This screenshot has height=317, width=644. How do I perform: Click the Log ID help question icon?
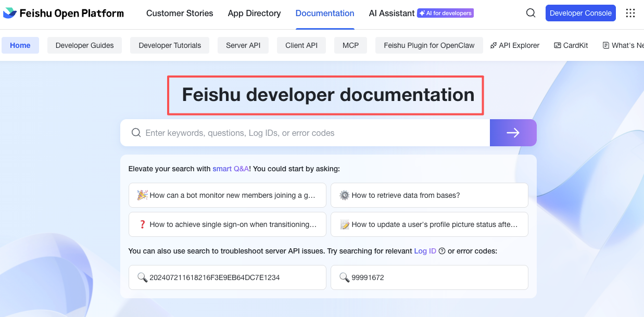[442, 251]
